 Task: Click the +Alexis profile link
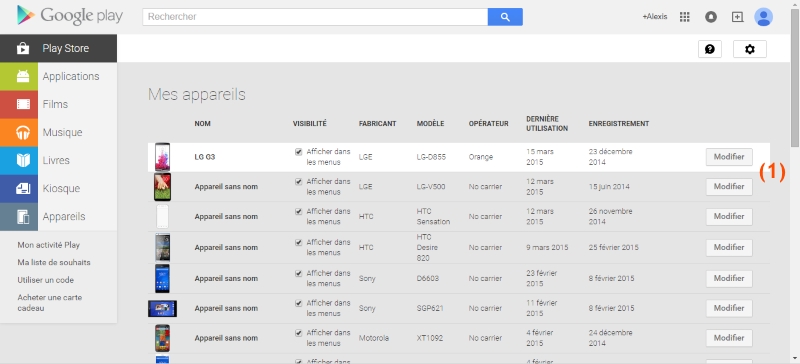coord(655,17)
